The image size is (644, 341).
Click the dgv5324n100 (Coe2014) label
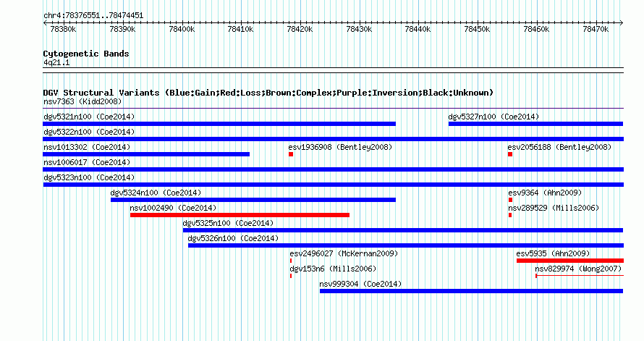156,193
